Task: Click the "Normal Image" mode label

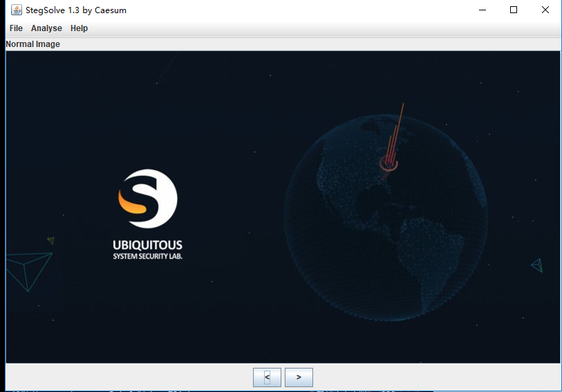Action: pos(33,44)
